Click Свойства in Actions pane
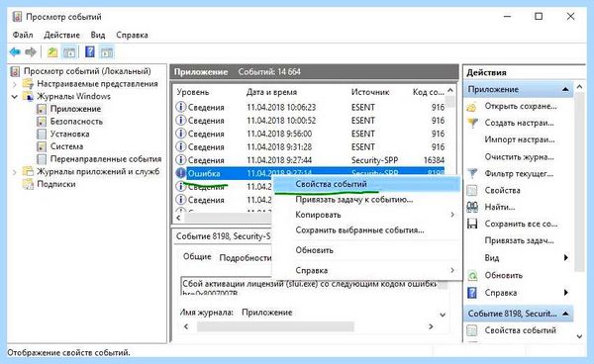The height and width of the screenshot is (364, 594). [x=502, y=190]
